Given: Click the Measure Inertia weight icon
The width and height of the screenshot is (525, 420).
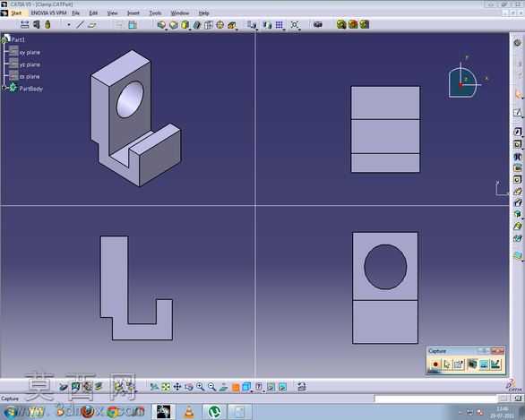Looking at the screenshot, I should [x=47, y=24].
